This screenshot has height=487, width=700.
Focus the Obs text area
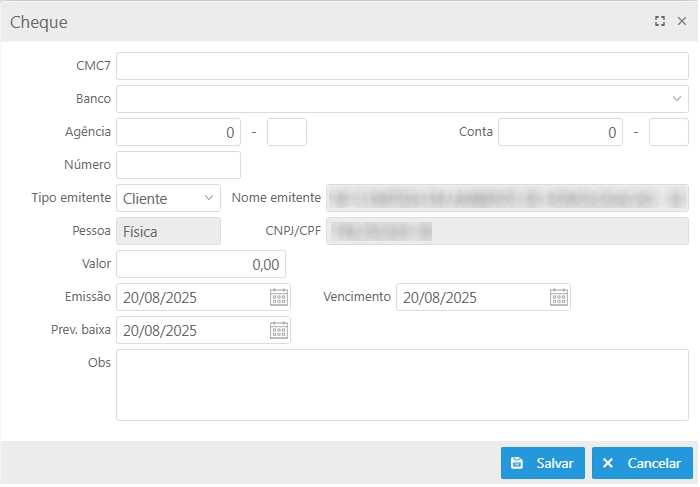click(402, 385)
